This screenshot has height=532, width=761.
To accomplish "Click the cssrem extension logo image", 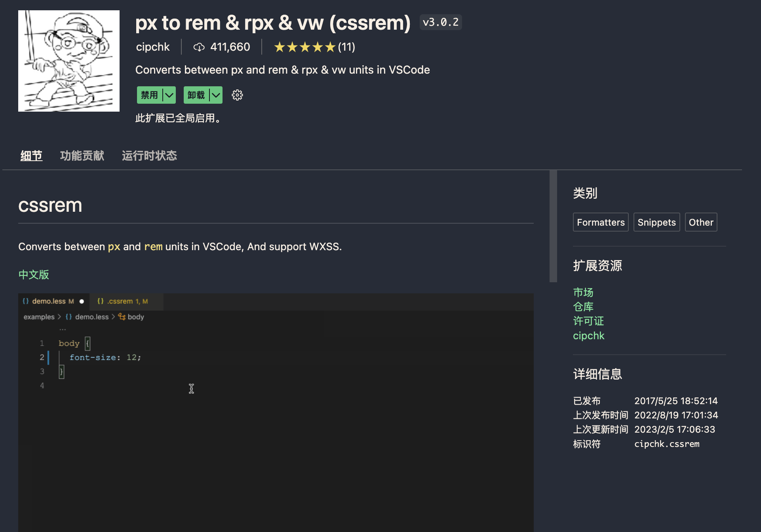I will (69, 61).
